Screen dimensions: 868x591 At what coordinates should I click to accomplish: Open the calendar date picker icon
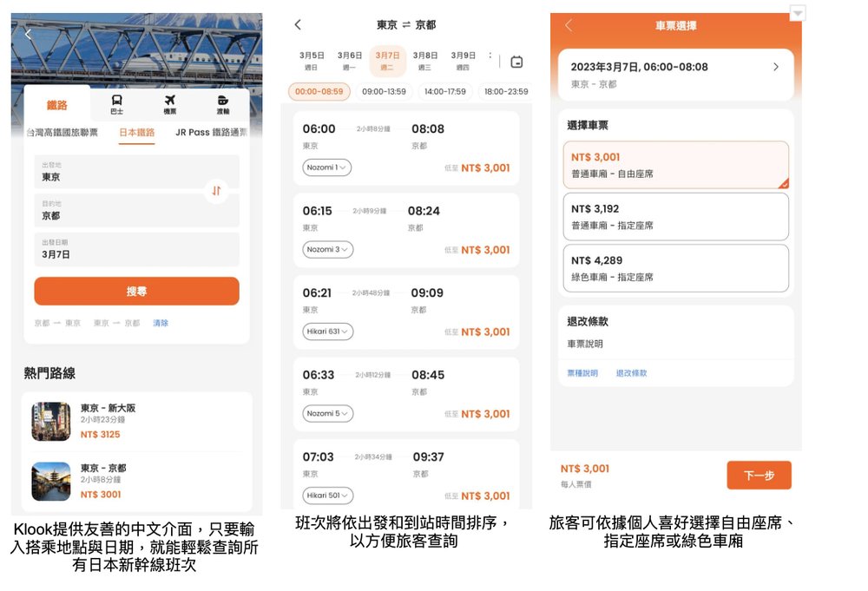tap(516, 62)
